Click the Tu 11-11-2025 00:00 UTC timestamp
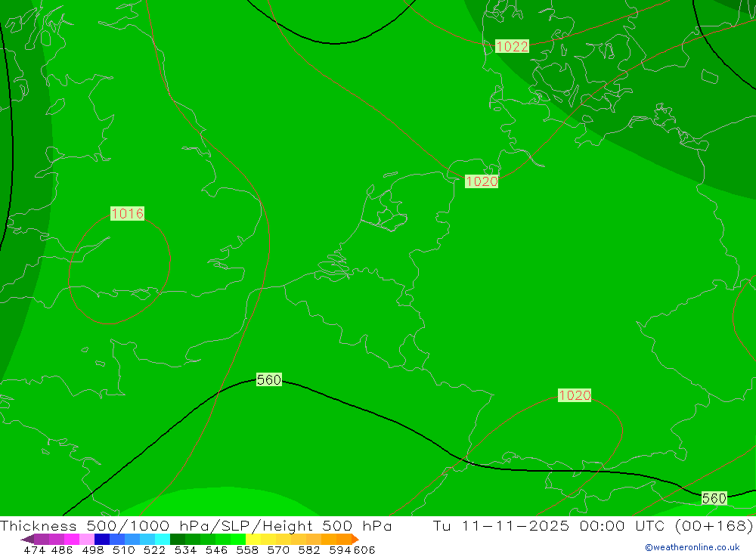756x554 pixels. pyautogui.click(x=549, y=525)
